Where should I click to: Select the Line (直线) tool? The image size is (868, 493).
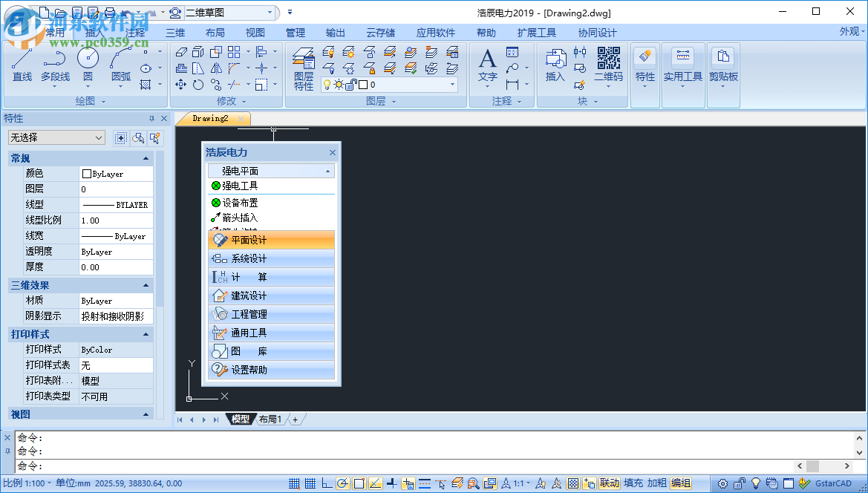pos(22,65)
